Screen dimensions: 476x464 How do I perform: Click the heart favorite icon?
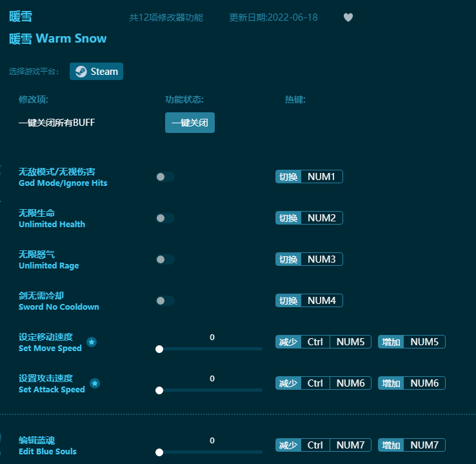click(348, 17)
